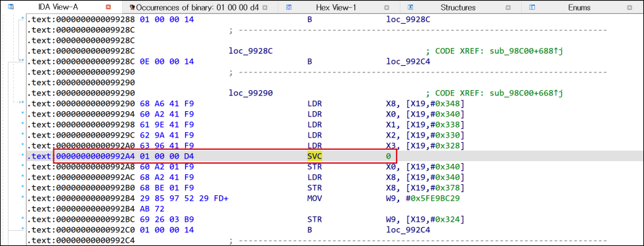Click hex bytes 69 26 03 B9
644x246 pixels.
pos(167,220)
